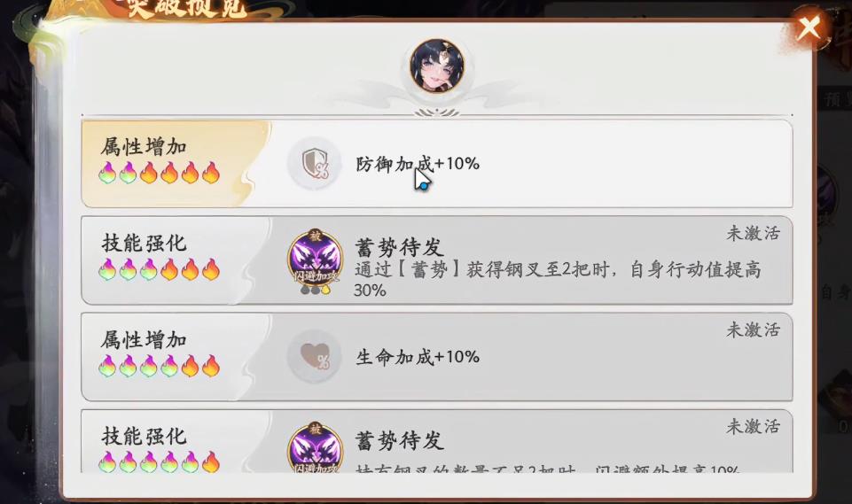Select the first 技能强化 row header
The image size is (852, 504).
click(144, 243)
